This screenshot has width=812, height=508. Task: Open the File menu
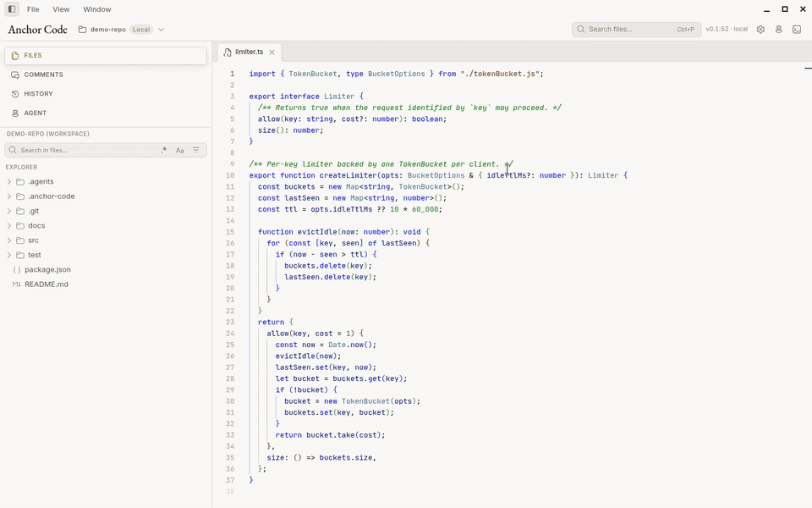[33, 9]
